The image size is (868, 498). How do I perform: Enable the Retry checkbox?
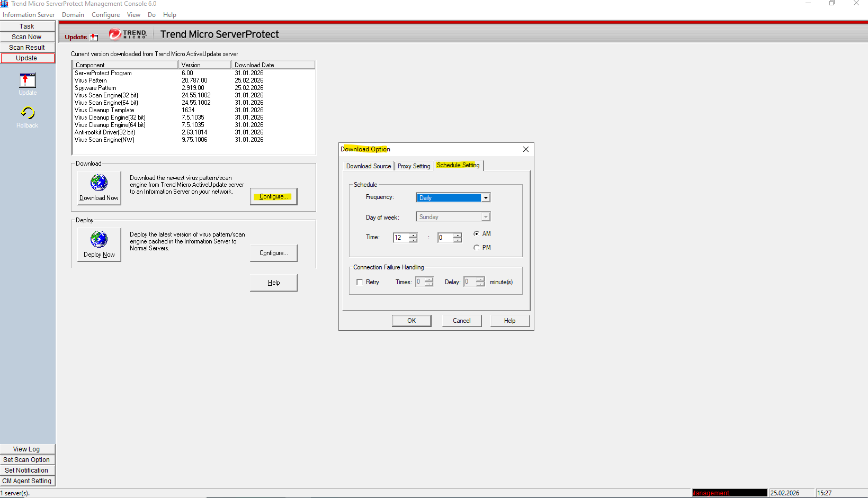coord(360,282)
